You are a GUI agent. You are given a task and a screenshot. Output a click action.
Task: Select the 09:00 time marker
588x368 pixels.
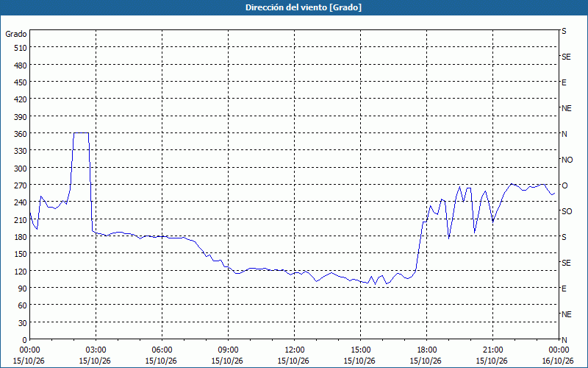click(x=228, y=350)
